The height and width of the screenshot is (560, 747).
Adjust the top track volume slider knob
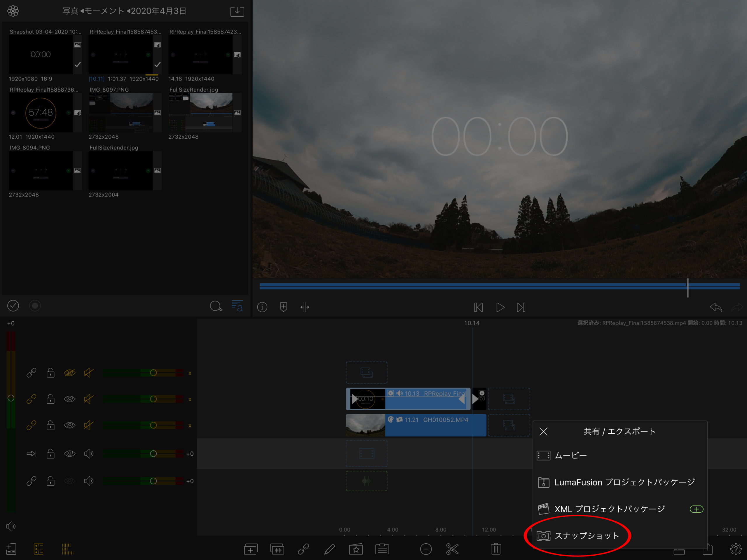[153, 373]
